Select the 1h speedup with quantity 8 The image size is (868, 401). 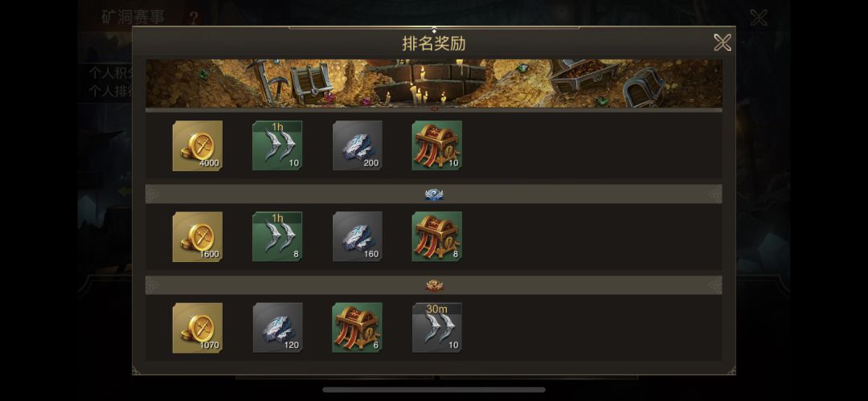click(x=277, y=236)
